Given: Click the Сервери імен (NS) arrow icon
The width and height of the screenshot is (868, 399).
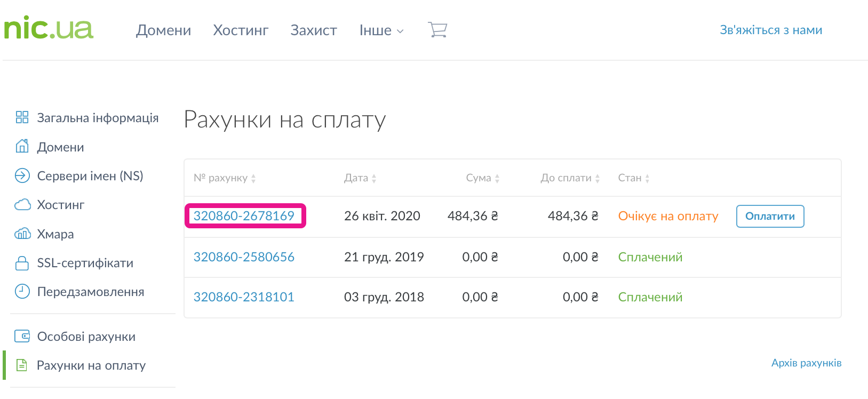Looking at the screenshot, I should pos(22,175).
